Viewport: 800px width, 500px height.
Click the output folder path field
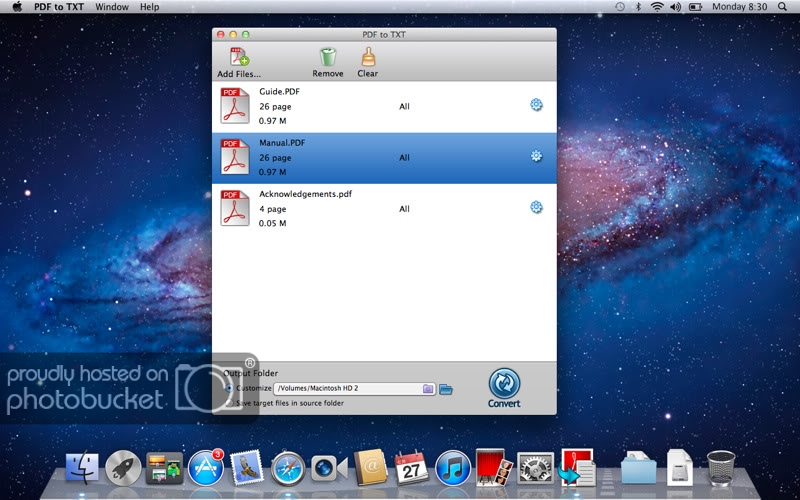355,389
